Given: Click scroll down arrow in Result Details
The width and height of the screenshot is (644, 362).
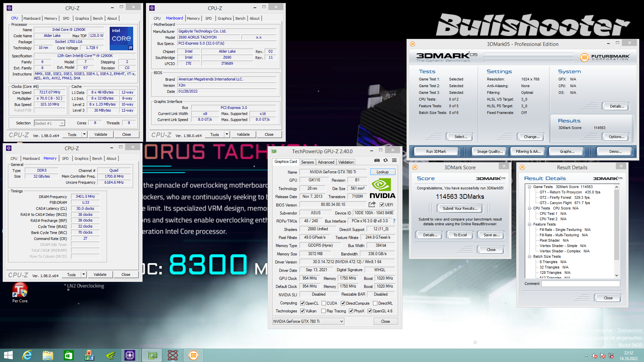Looking at the screenshot, I should pos(616,276).
